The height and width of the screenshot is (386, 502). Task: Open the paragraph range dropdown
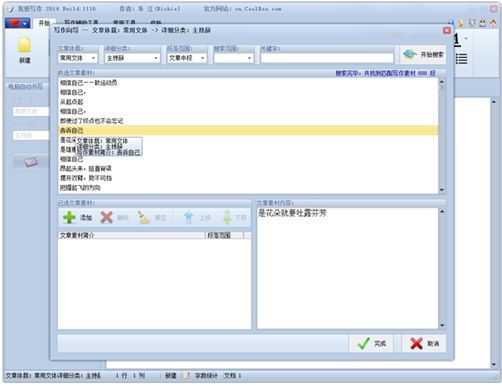click(x=187, y=58)
